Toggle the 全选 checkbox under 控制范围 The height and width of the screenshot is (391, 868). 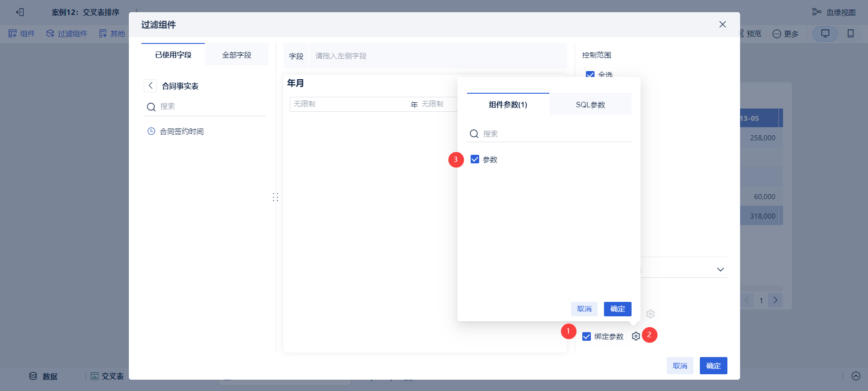(590, 75)
